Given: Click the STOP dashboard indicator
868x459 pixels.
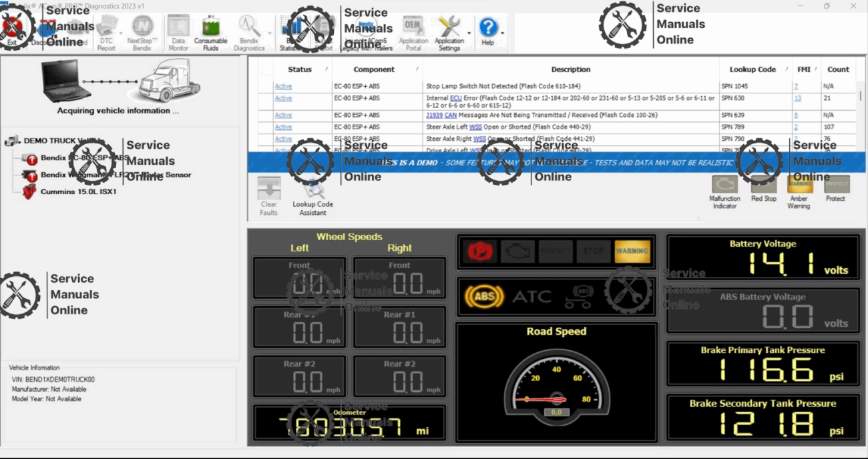Looking at the screenshot, I should tap(593, 251).
